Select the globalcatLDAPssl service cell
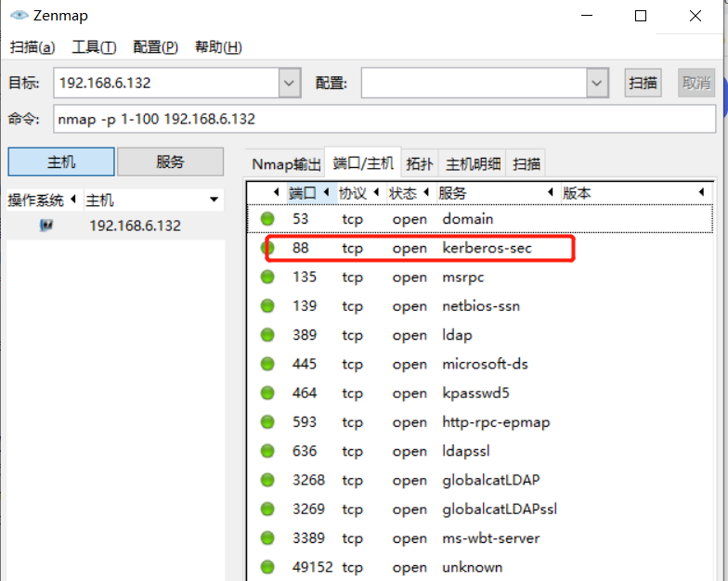Screen dimensions: 728x581 500,509
